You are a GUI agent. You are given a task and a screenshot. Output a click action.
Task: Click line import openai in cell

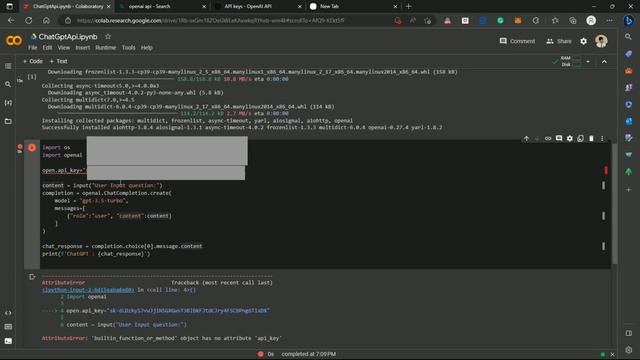coord(62,155)
